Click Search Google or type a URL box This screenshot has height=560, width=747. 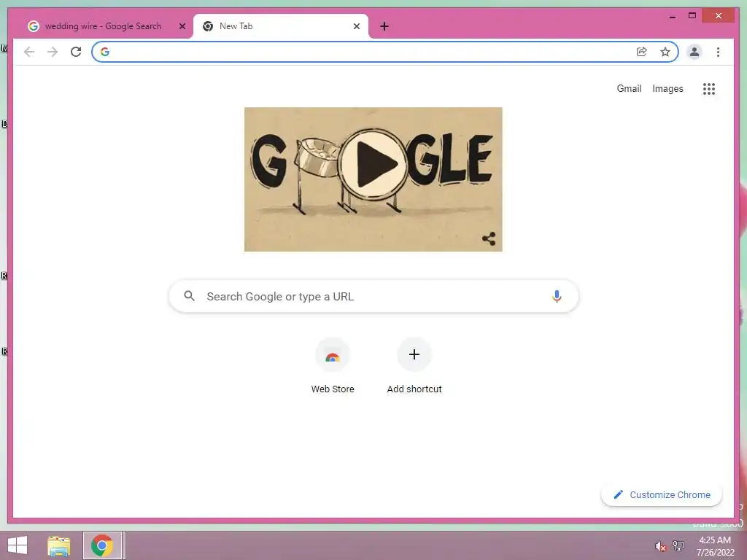pyautogui.click(x=373, y=296)
